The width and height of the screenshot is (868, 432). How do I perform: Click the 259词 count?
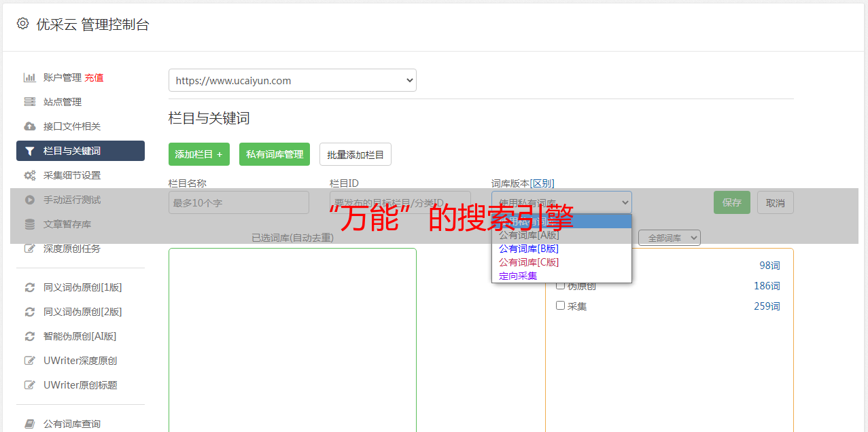[767, 306]
